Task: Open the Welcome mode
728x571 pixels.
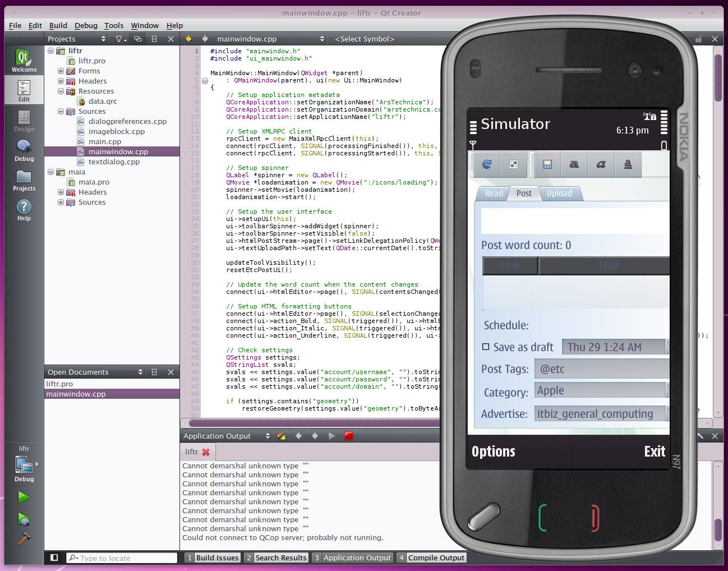Action: 24,60
